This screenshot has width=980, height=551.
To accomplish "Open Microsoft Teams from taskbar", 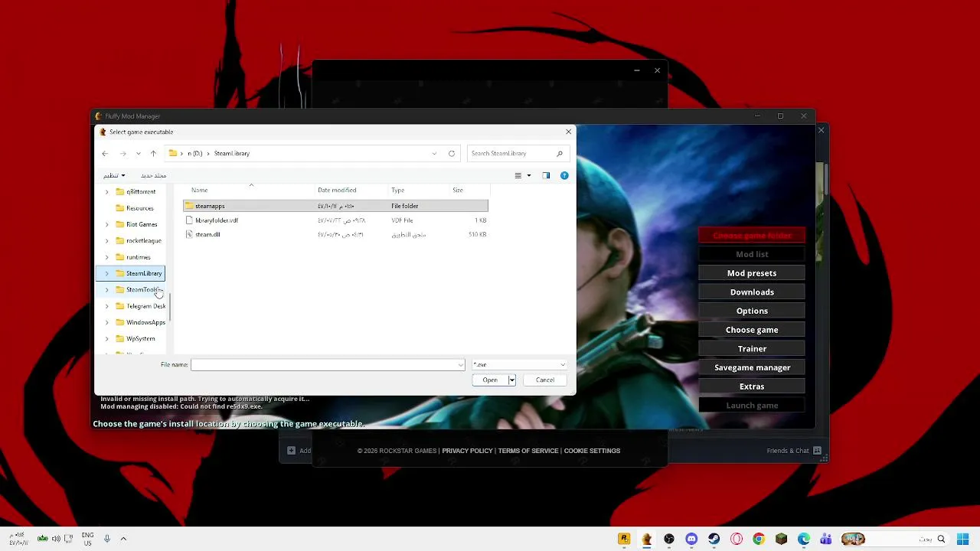I will [826, 539].
